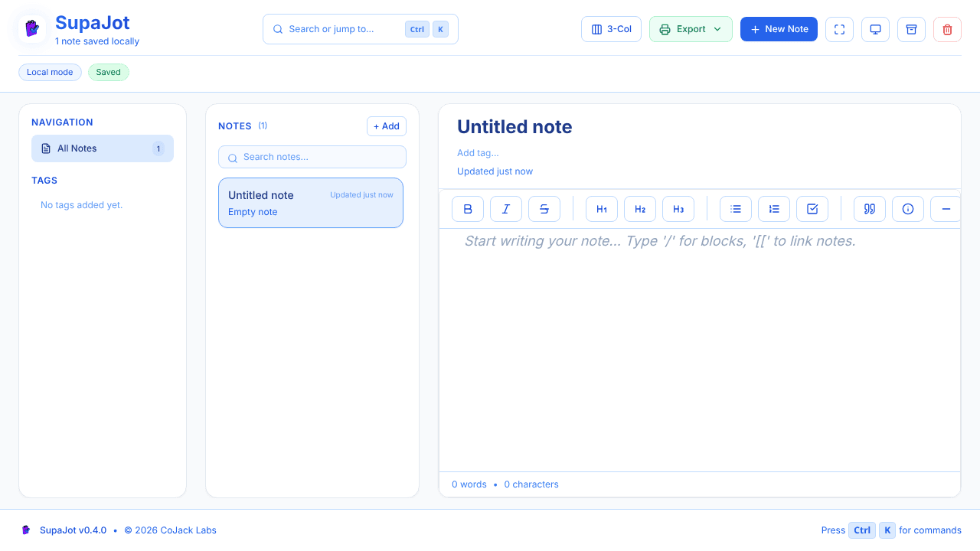This screenshot has height=551, width=980.
Task: Insert Heading 1 block
Action: [602, 209]
